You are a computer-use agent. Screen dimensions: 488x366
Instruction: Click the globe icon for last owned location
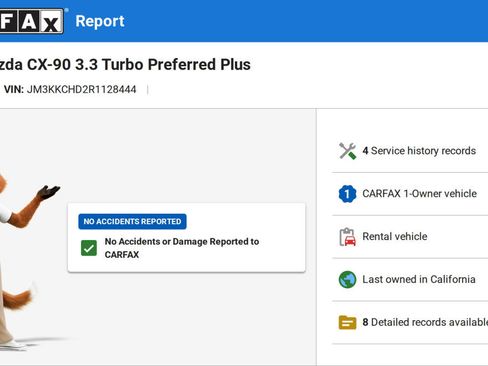(x=347, y=279)
